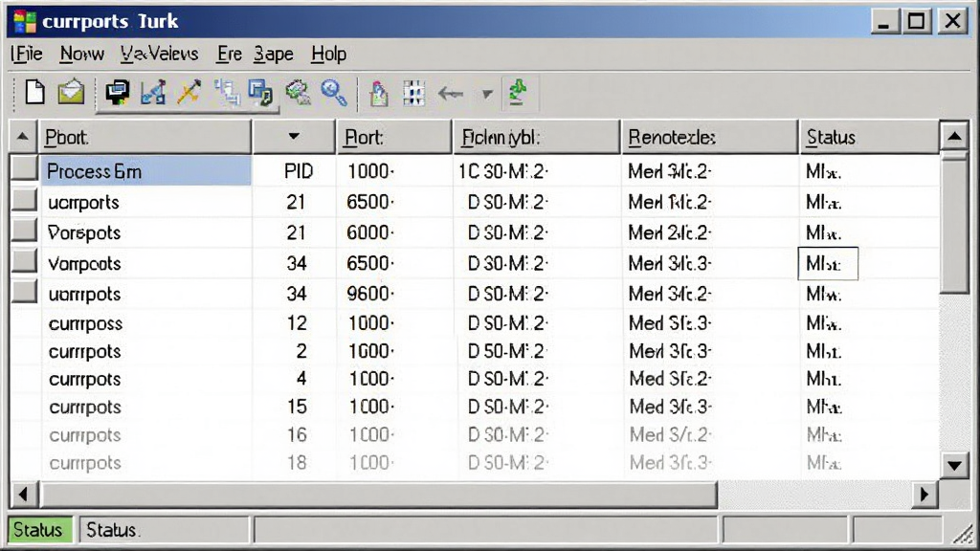The image size is (980, 551).
Task: Toggle the checkbox for the ucrrports row
Action: tap(24, 201)
